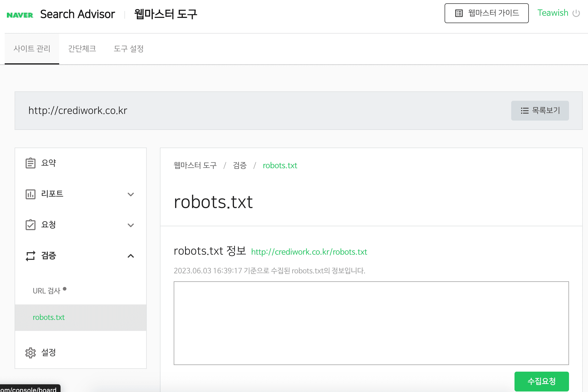588x392 pixels.
Task: Switch to the 도구 설정 tab
Action: point(129,49)
